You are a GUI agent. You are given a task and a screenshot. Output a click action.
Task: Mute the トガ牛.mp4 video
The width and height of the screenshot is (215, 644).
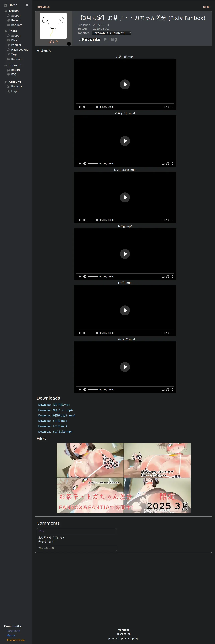pos(85,333)
